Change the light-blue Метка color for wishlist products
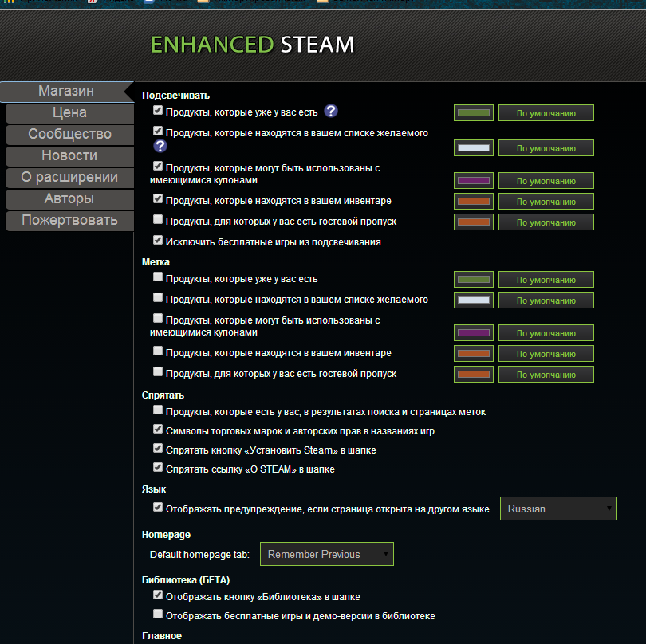646x644 pixels. pos(474,300)
